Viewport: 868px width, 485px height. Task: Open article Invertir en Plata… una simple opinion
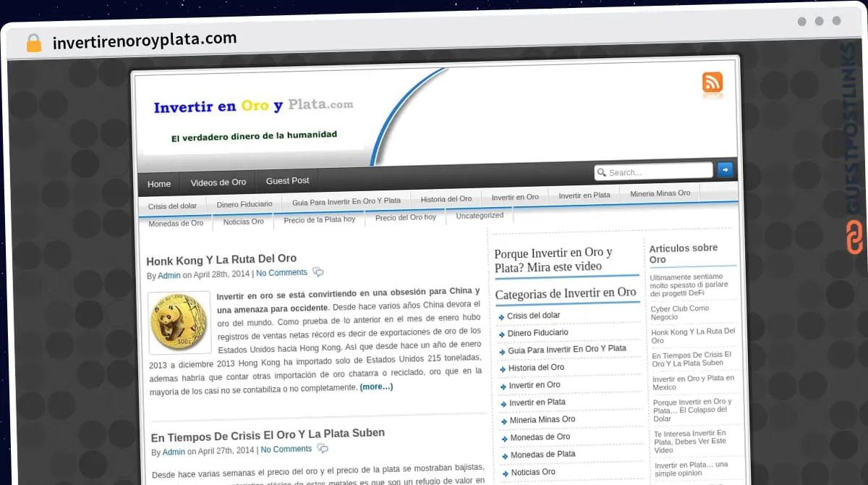click(692, 469)
